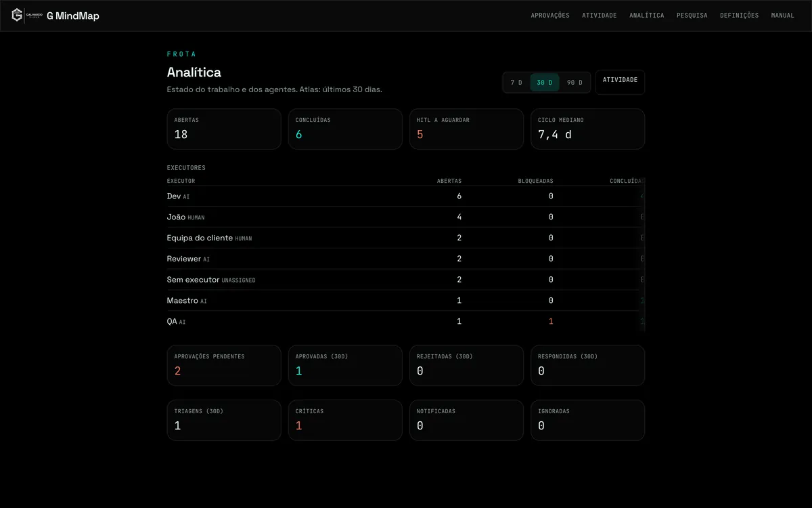
Task: Click the Bloqueadas value 0 in the Maestro row
Action: click(x=551, y=301)
